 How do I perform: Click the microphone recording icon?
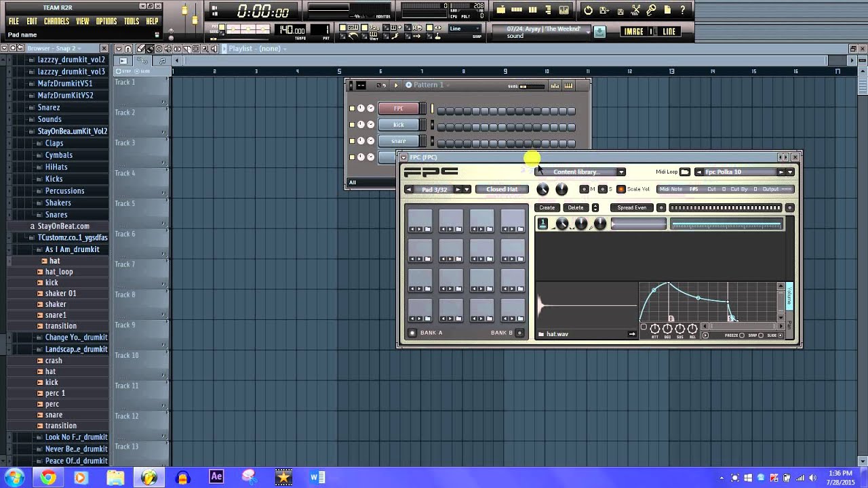pos(651,10)
